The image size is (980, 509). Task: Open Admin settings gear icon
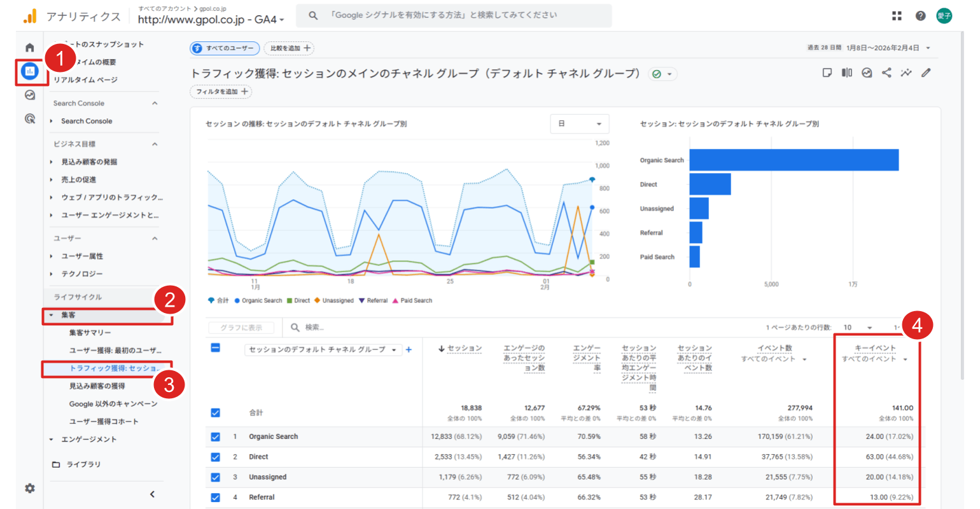[x=29, y=488]
